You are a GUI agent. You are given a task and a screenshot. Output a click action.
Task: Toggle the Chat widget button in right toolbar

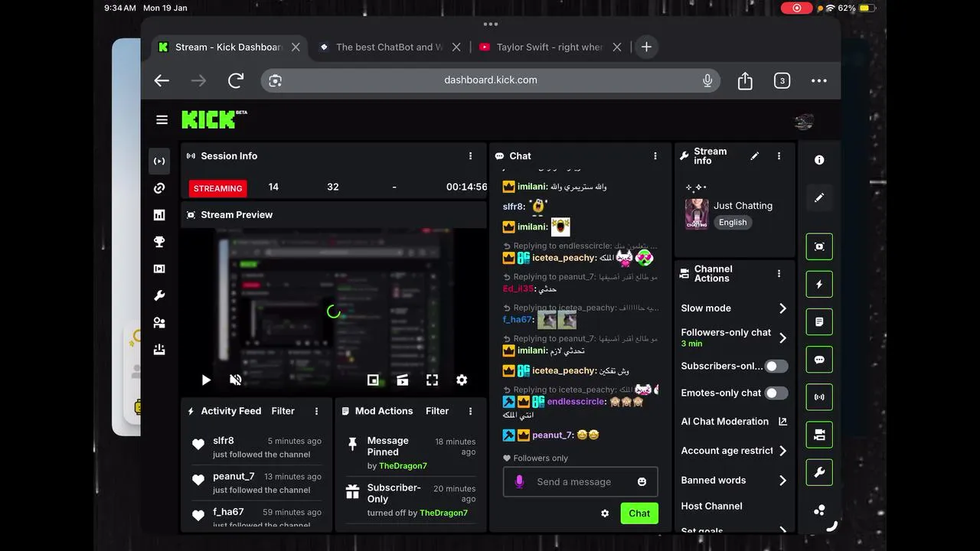[819, 360]
